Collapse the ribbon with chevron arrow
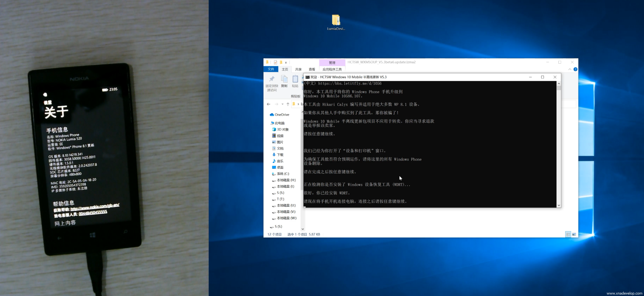The image size is (644, 296). 570,69
